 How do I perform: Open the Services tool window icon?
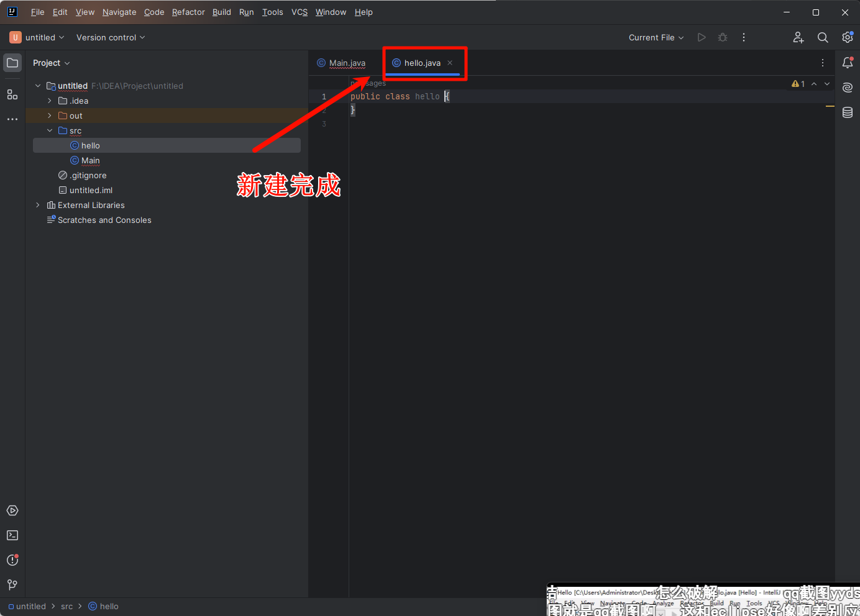(x=12, y=510)
